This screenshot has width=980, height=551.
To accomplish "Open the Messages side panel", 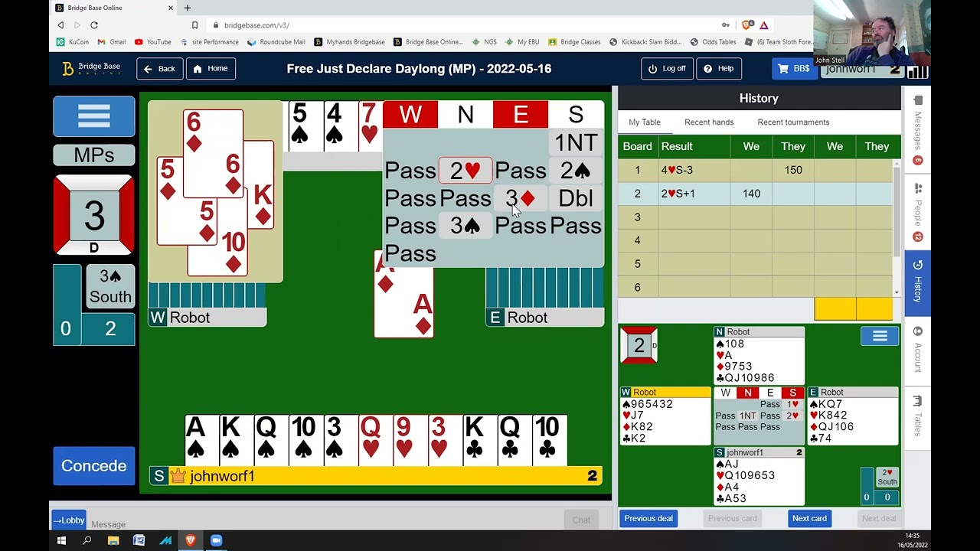I will click(917, 130).
